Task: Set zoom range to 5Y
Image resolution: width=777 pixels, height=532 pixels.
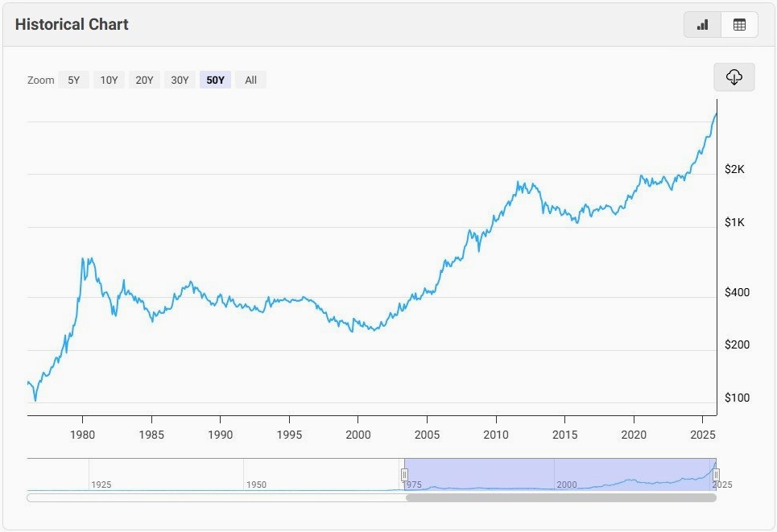Action: pos(73,80)
